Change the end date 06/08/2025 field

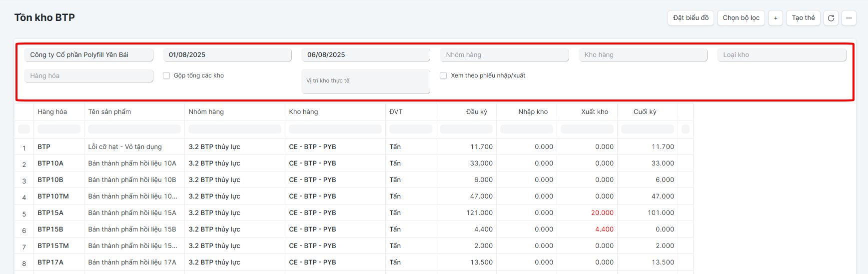click(x=366, y=55)
